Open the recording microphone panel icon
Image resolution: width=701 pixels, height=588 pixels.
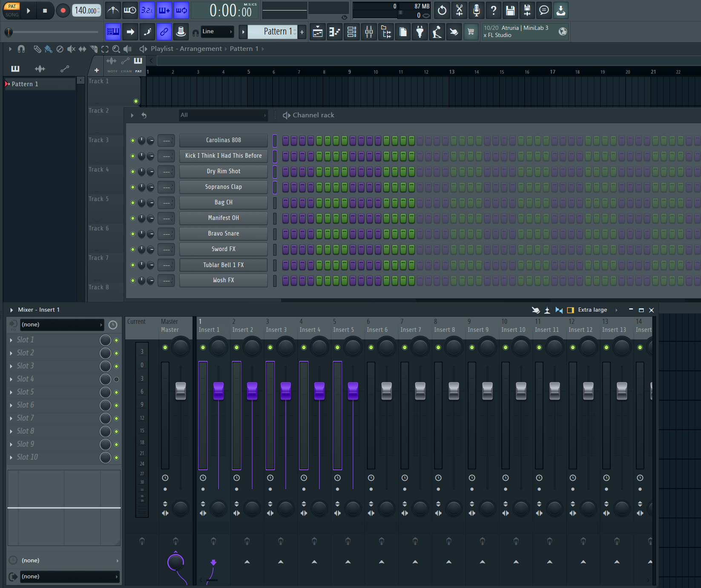pos(476,10)
